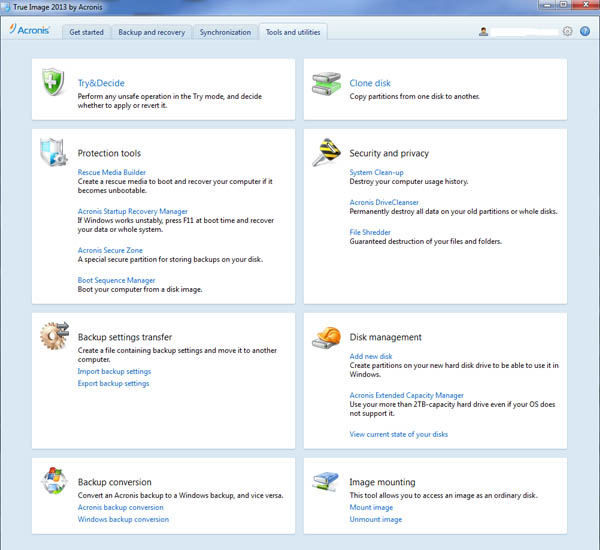Click Export backup settings
This screenshot has height=550, width=600.
[x=113, y=383]
